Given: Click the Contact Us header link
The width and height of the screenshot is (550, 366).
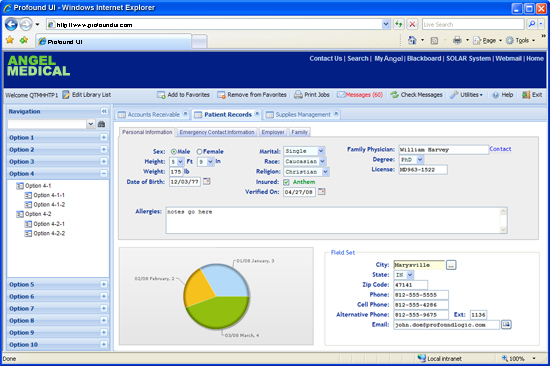Looking at the screenshot, I should [x=326, y=59].
